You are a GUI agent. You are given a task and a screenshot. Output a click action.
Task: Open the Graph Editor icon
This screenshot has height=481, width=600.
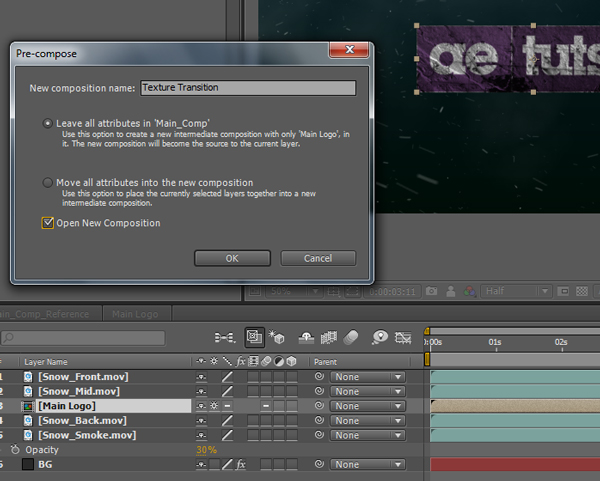coord(404,338)
